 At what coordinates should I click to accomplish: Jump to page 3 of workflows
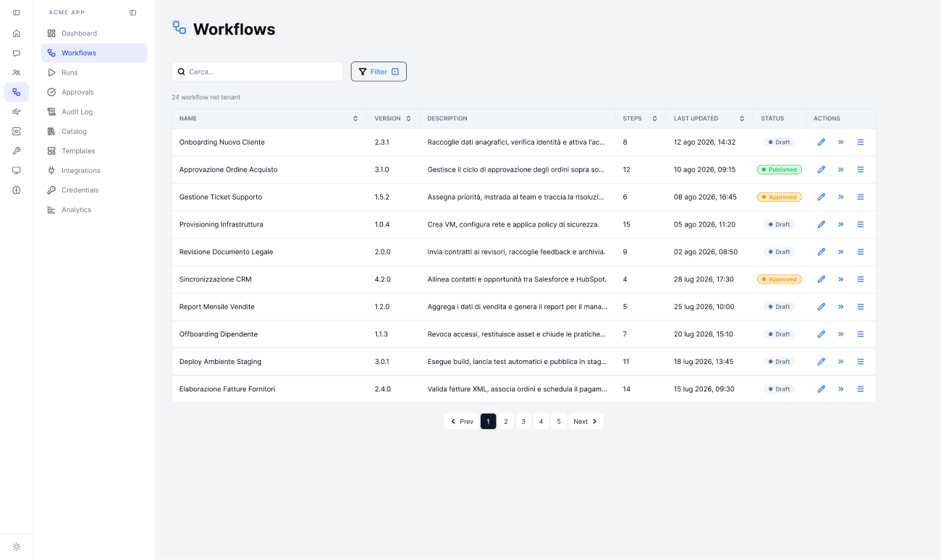[523, 422]
